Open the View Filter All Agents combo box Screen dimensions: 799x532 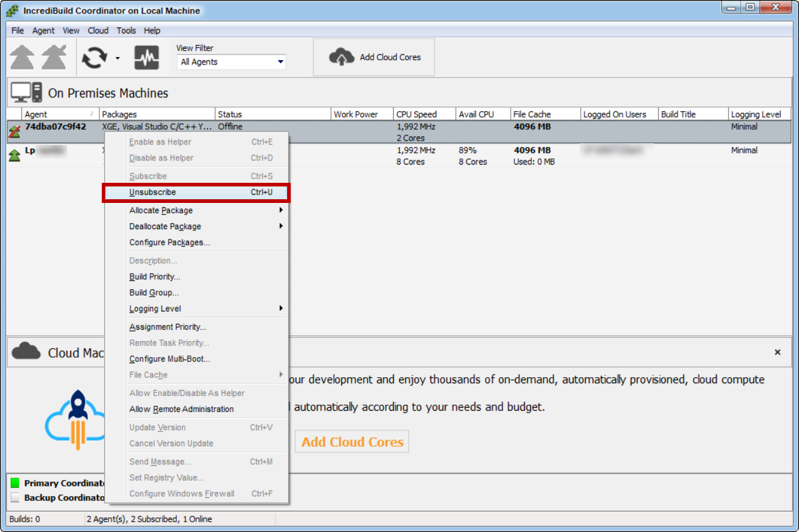[x=232, y=62]
